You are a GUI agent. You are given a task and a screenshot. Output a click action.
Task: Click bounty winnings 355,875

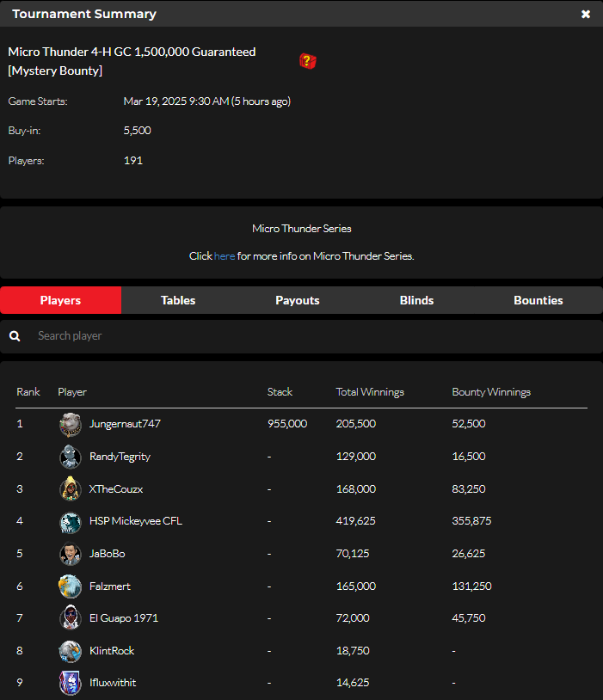pos(471,521)
